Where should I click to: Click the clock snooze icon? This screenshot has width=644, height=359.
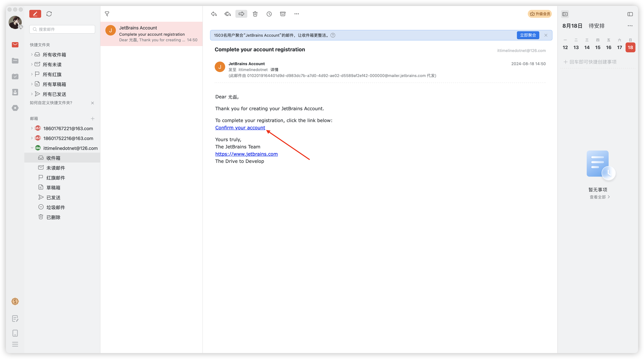click(269, 14)
